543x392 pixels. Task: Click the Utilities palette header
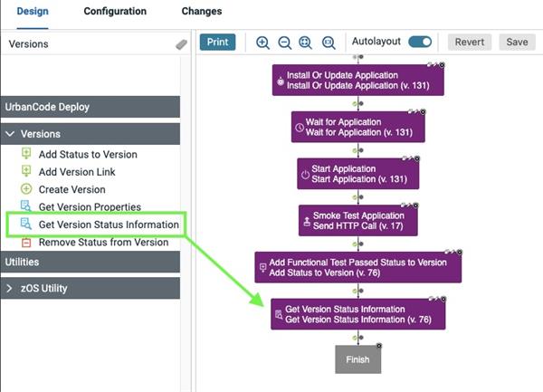pos(90,262)
